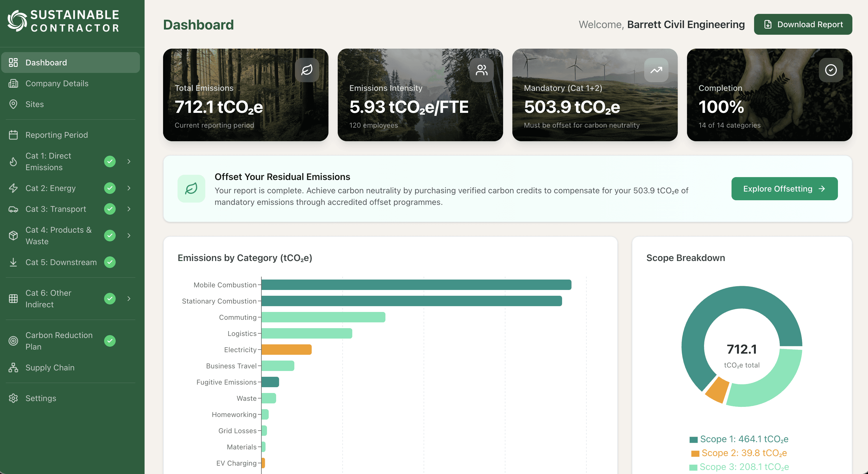This screenshot has width=868, height=474.
Task: Click the Explore Offsetting button
Action: (x=784, y=188)
